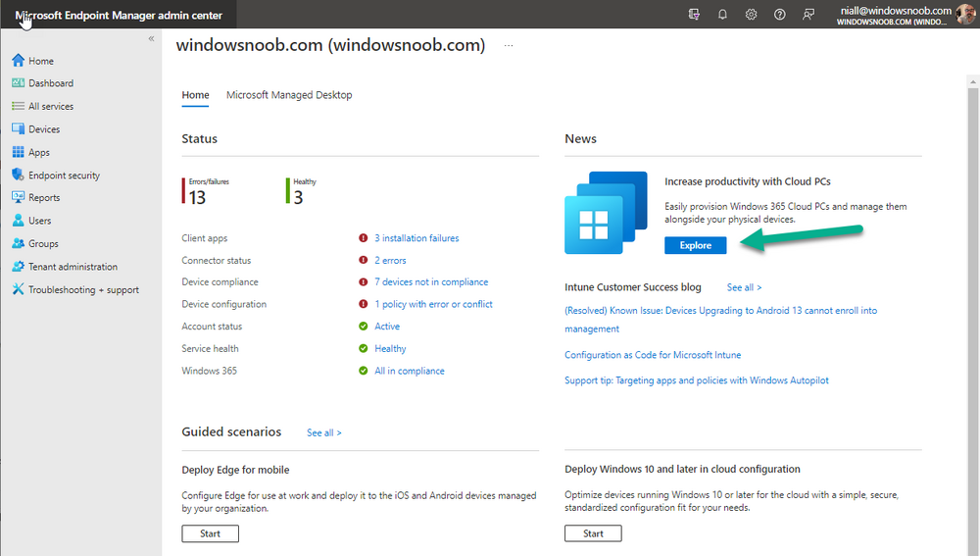Collapse the left navigation with double chevron
The image size is (980, 556).
click(x=151, y=39)
